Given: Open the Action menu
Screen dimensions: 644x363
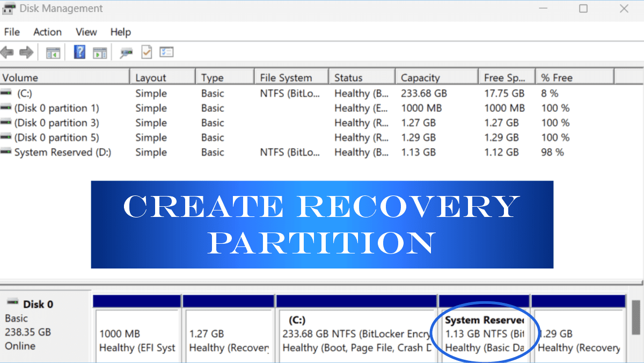Looking at the screenshot, I should pos(47,32).
